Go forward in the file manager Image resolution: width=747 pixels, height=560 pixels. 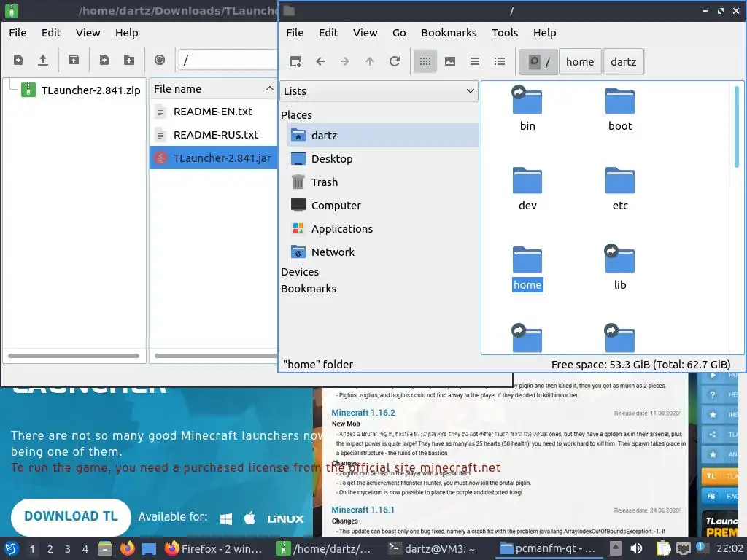click(x=345, y=61)
